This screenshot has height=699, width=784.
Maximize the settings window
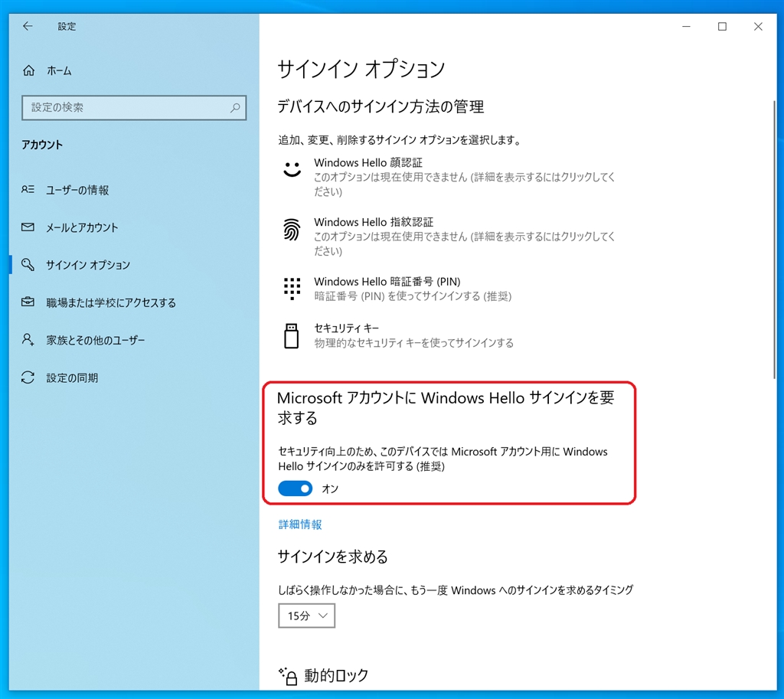pos(722,26)
